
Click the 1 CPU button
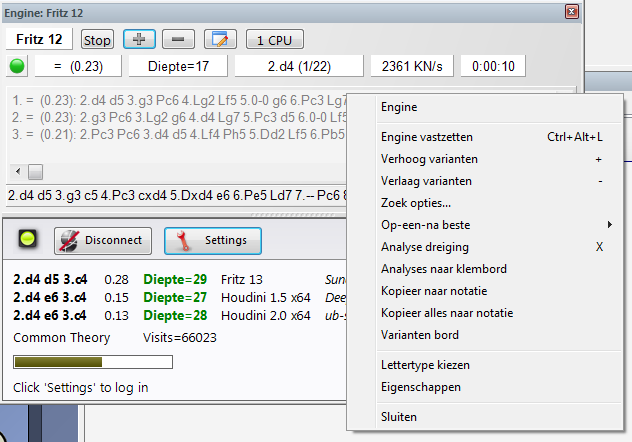[x=274, y=40]
